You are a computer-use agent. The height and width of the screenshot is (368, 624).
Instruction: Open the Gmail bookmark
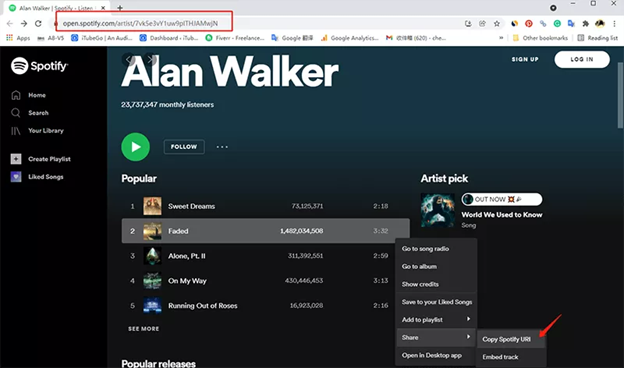(416, 38)
